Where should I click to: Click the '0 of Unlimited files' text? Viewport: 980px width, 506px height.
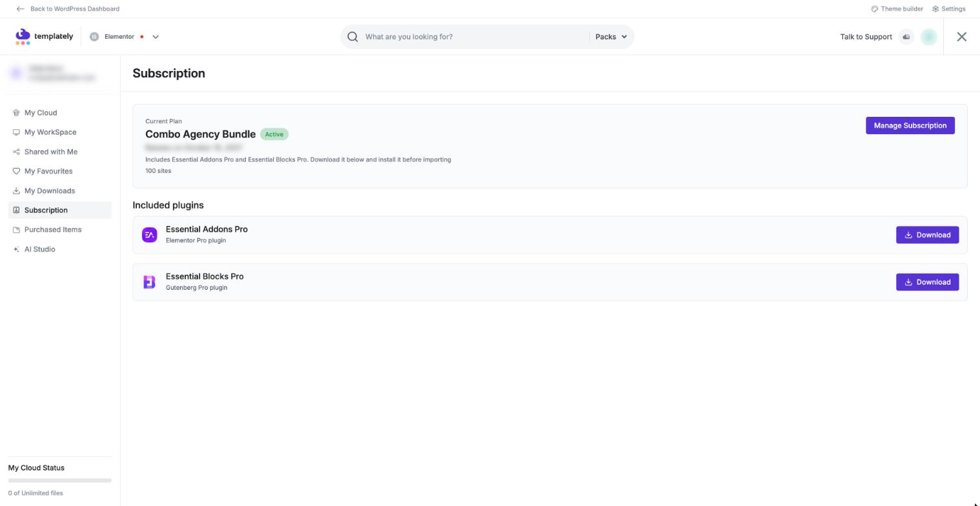[36, 493]
